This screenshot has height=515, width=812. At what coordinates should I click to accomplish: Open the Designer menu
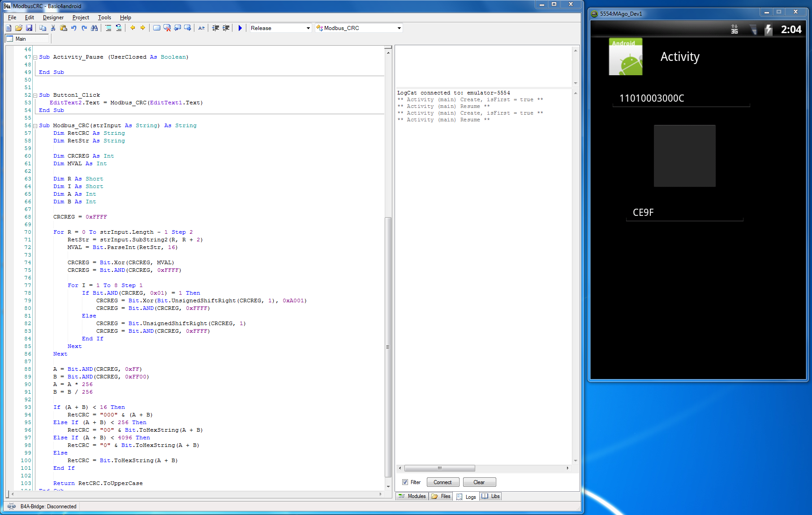click(x=53, y=17)
